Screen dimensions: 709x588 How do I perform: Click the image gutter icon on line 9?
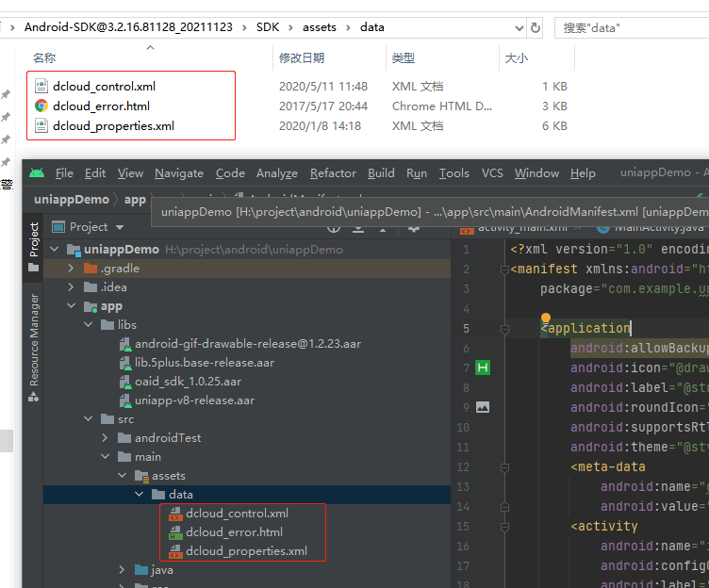pos(483,407)
